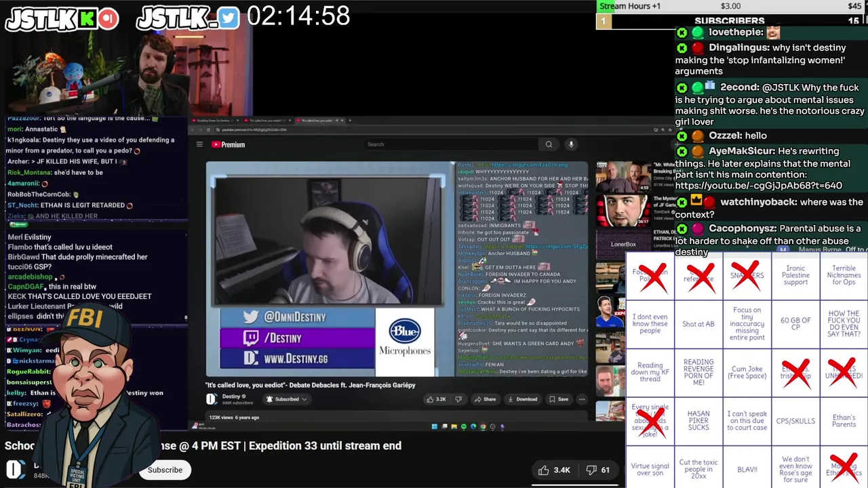Click the 'Stream Hours +1' goal bar
The image size is (868, 488).
click(732, 6)
